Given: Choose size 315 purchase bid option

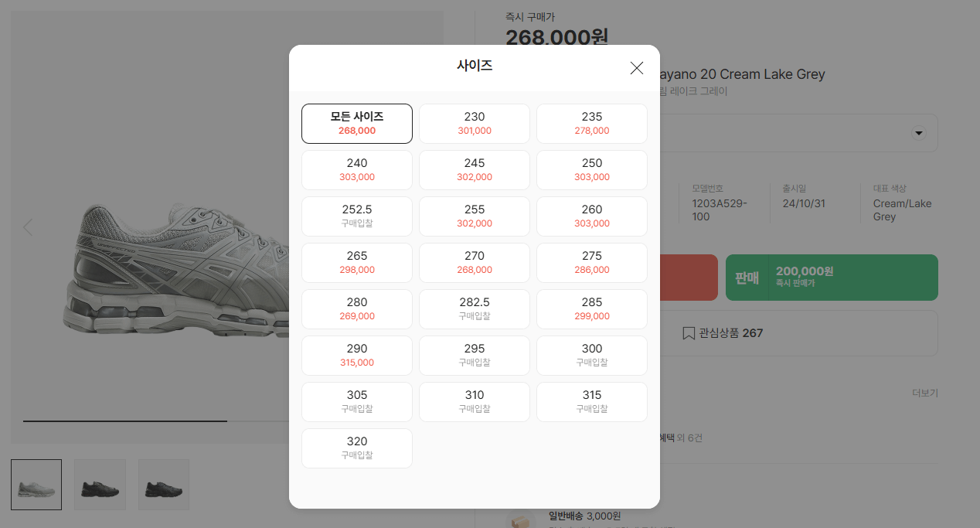Looking at the screenshot, I should [592, 402].
